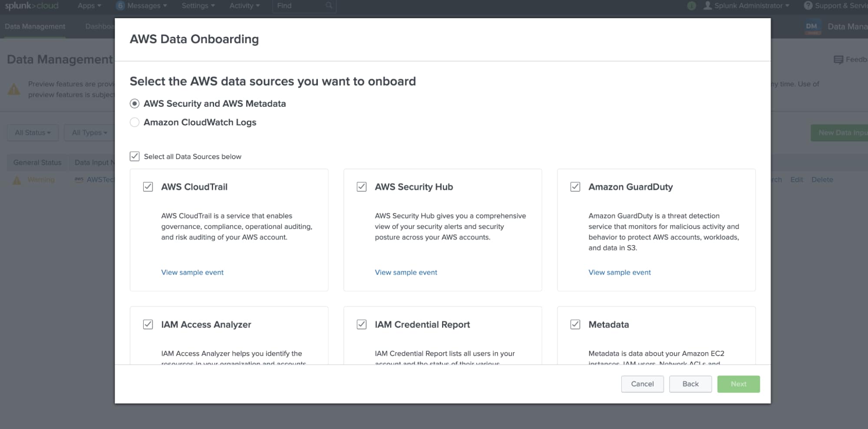Click the Back button
This screenshot has width=868, height=429.
point(690,384)
